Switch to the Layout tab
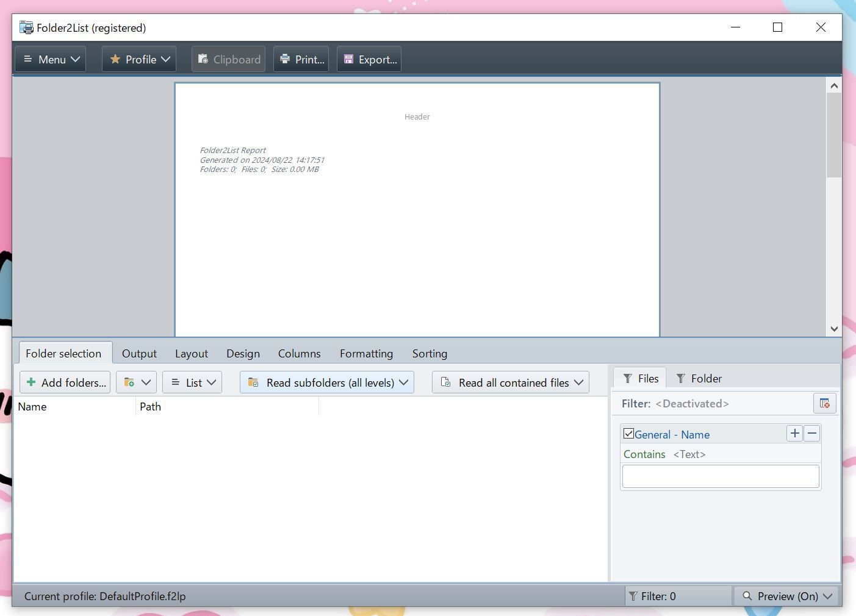This screenshot has height=616, width=856. click(192, 353)
